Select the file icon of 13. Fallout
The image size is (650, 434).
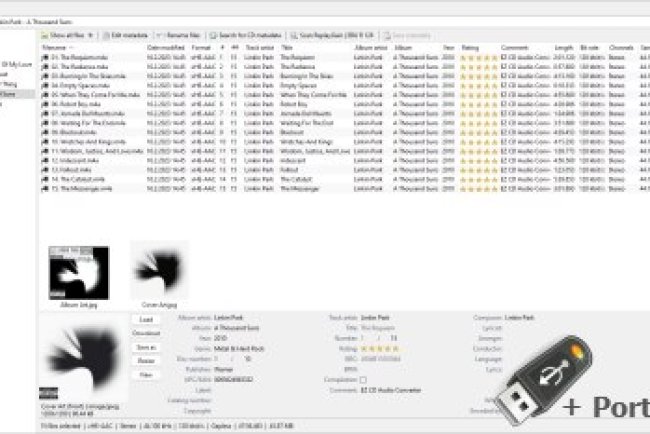[x=45, y=170]
